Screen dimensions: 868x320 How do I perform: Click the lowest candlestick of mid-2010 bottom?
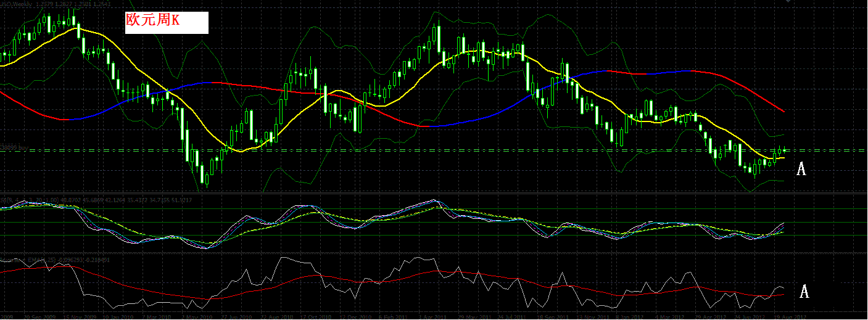click(207, 179)
